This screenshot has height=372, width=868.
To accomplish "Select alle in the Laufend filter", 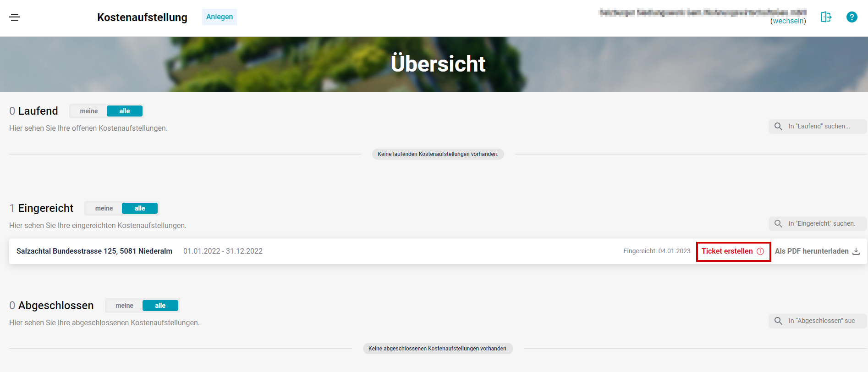I will click(124, 111).
